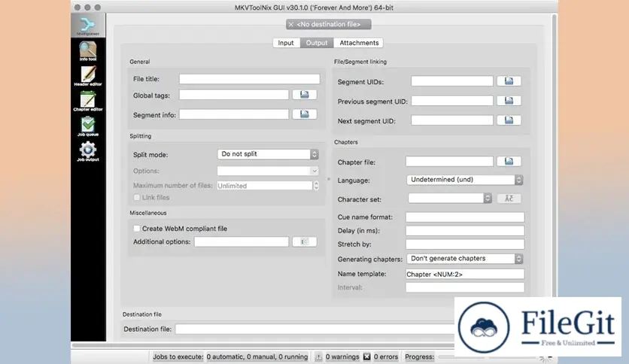
Task: Click the Next segment UID field
Action: click(x=452, y=120)
